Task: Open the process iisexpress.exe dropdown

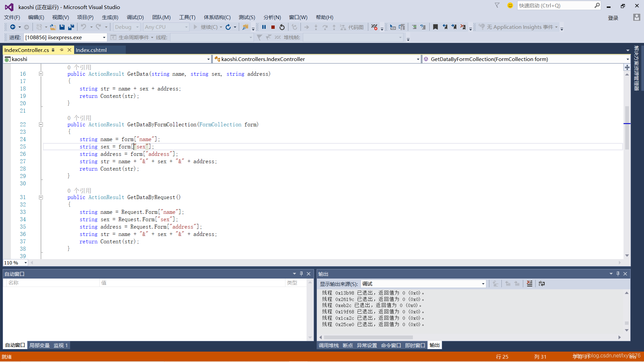Action: point(104,38)
